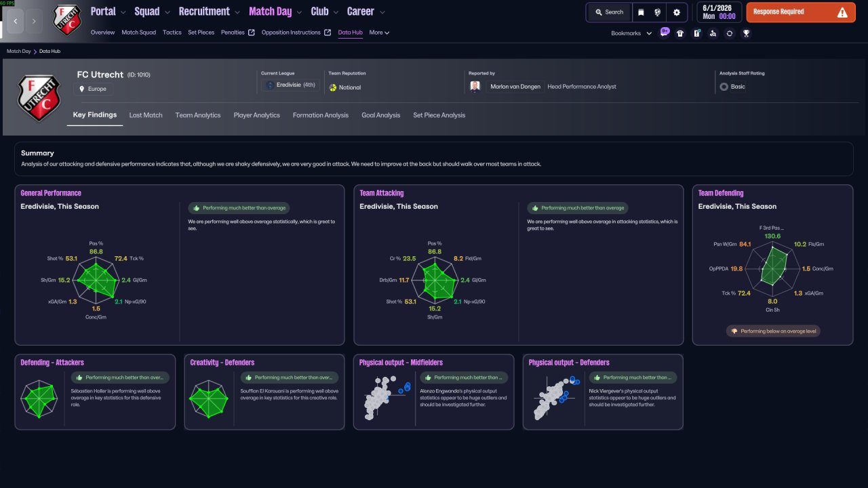The image size is (868, 488).
Task: Click the shirt squad shortcut icon
Action: click(x=680, y=33)
